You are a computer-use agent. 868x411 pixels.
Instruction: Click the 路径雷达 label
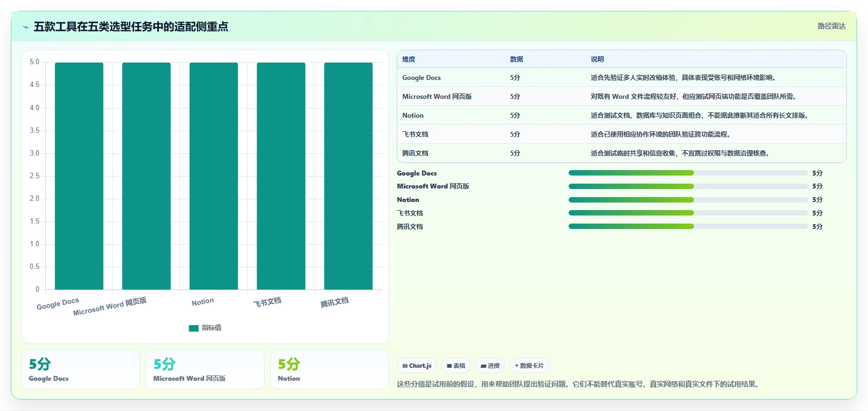click(831, 26)
